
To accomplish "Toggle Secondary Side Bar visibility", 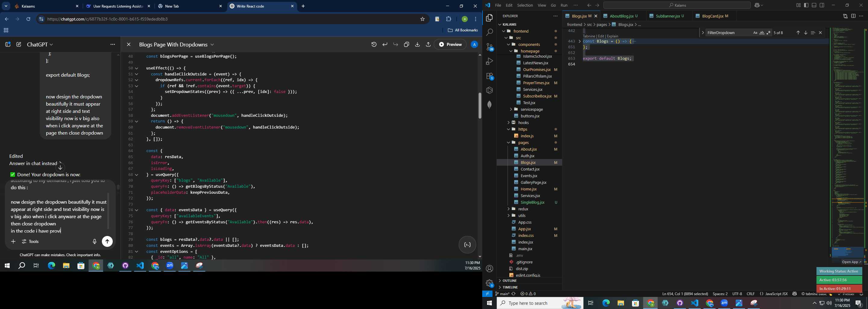I will [822, 5].
